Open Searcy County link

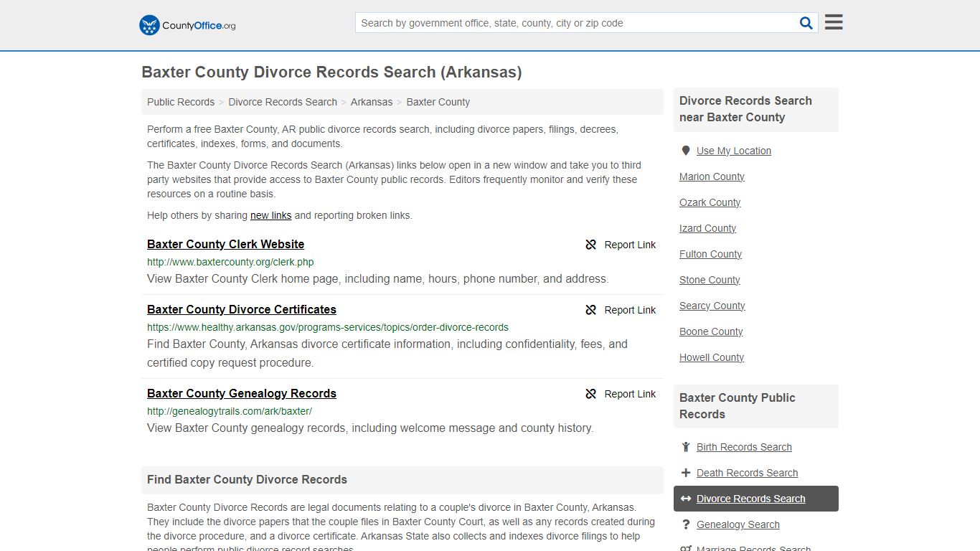pyautogui.click(x=712, y=306)
